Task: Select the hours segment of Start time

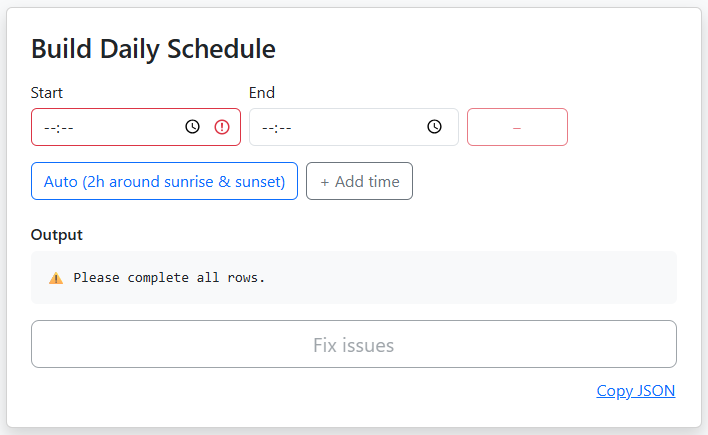Action: 49,128
